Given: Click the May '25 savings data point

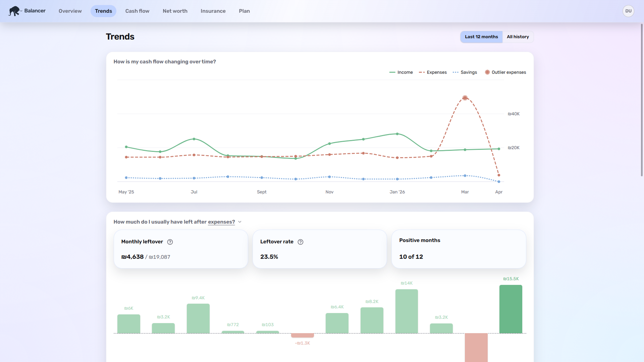Looking at the screenshot, I should pyautogui.click(x=126, y=178).
